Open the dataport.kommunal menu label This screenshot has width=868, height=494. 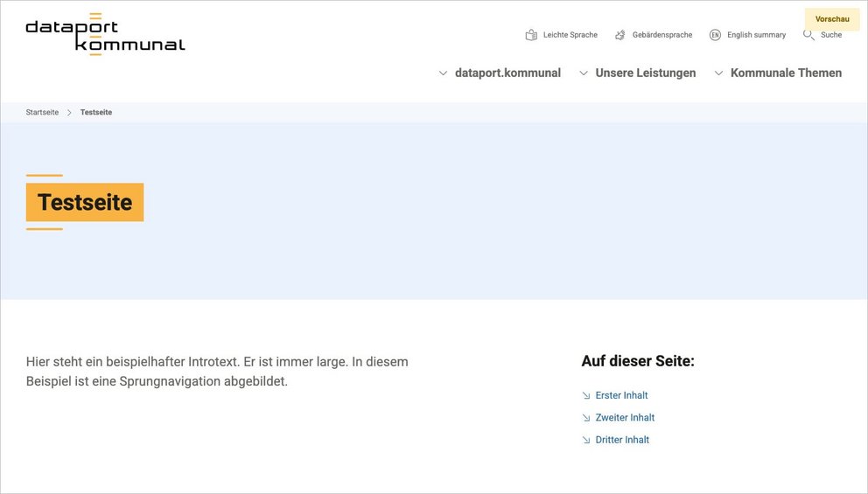tap(507, 73)
